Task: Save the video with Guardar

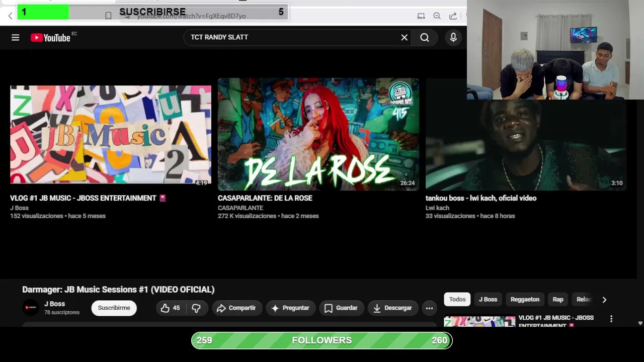Action: pyautogui.click(x=341, y=308)
